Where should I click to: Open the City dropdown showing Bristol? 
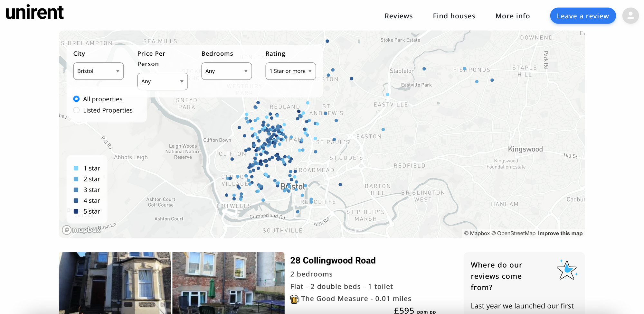point(98,71)
